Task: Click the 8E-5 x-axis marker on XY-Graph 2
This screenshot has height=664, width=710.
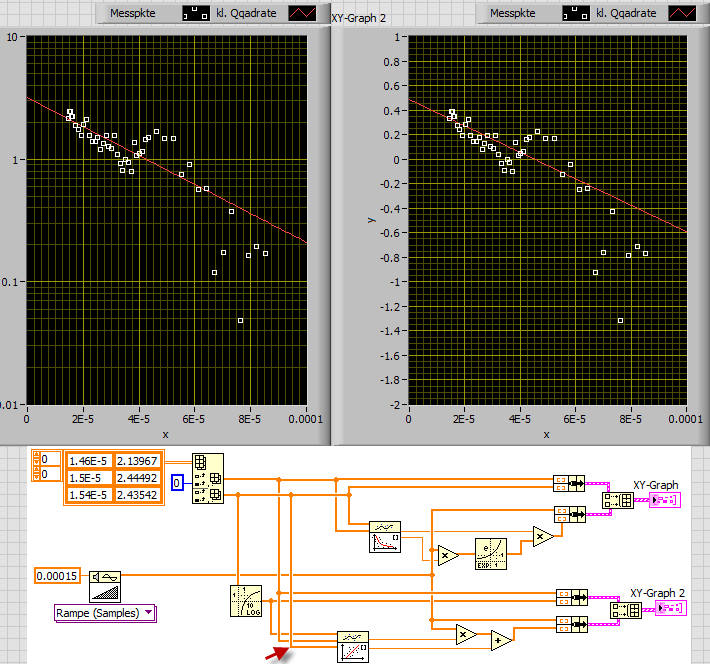Action: pyautogui.click(x=630, y=419)
